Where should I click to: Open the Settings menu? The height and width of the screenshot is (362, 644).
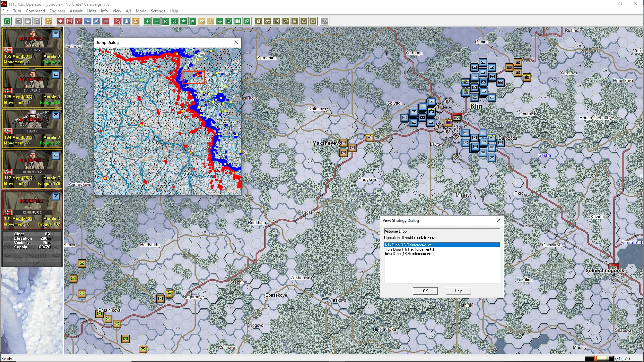(158, 11)
